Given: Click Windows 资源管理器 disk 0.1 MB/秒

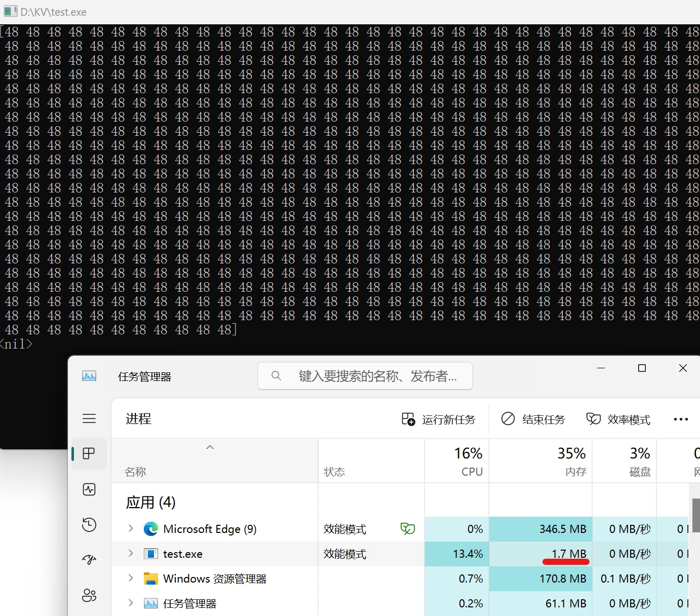Looking at the screenshot, I should (x=626, y=579).
